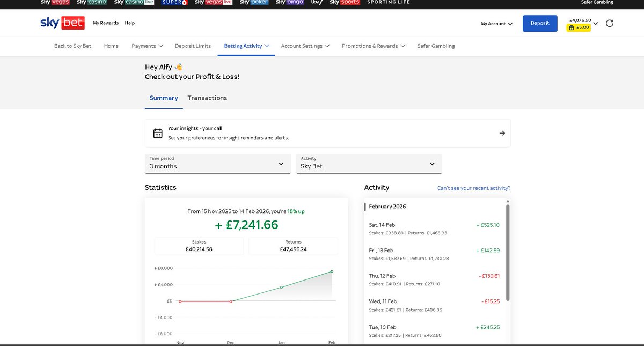The image size is (644, 346).
Task: Open My Rewards link
Action: [x=106, y=23]
